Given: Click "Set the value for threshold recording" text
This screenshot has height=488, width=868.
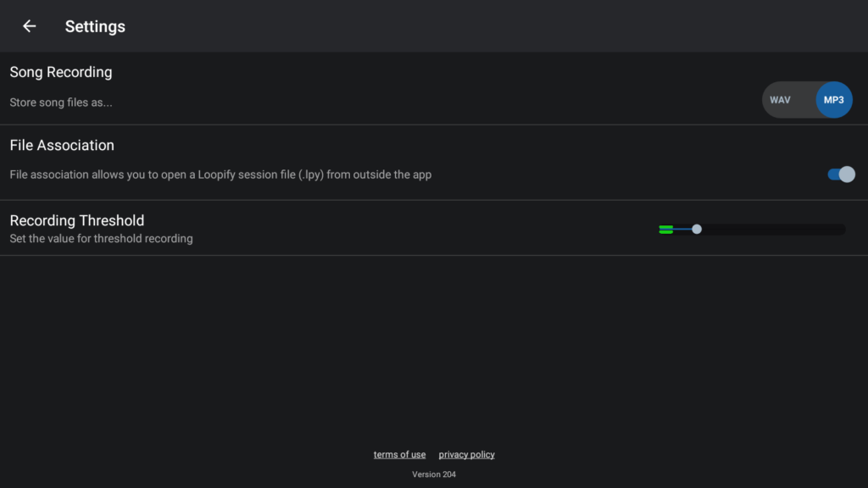Looking at the screenshot, I should point(101,239).
